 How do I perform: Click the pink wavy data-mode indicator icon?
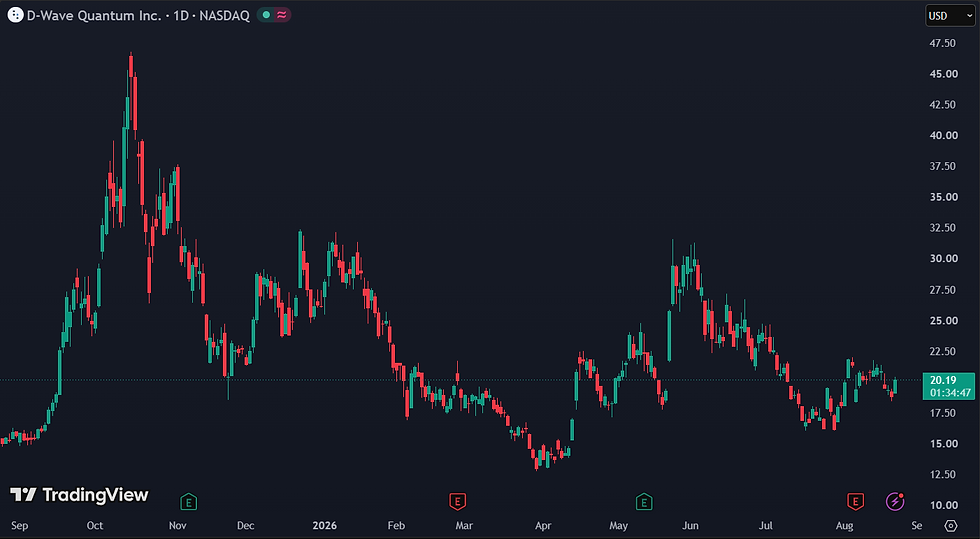click(281, 15)
